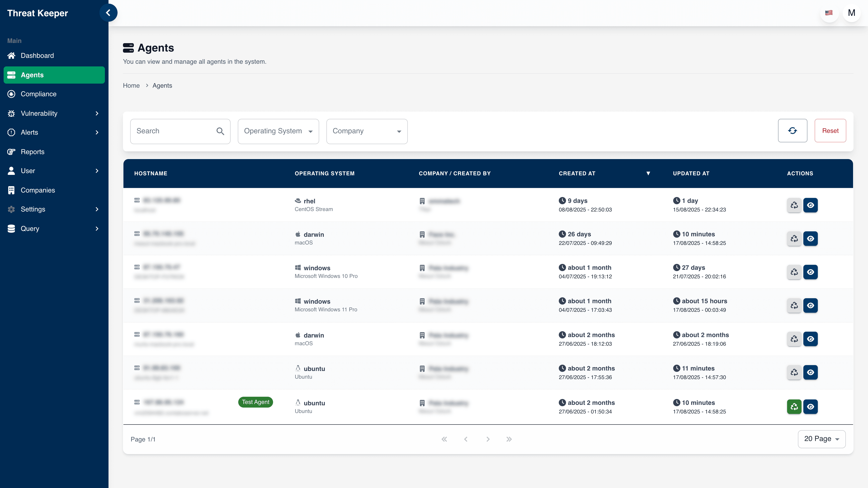Open the language flag icon in the header
This screenshot has height=488, width=868.
[829, 13]
